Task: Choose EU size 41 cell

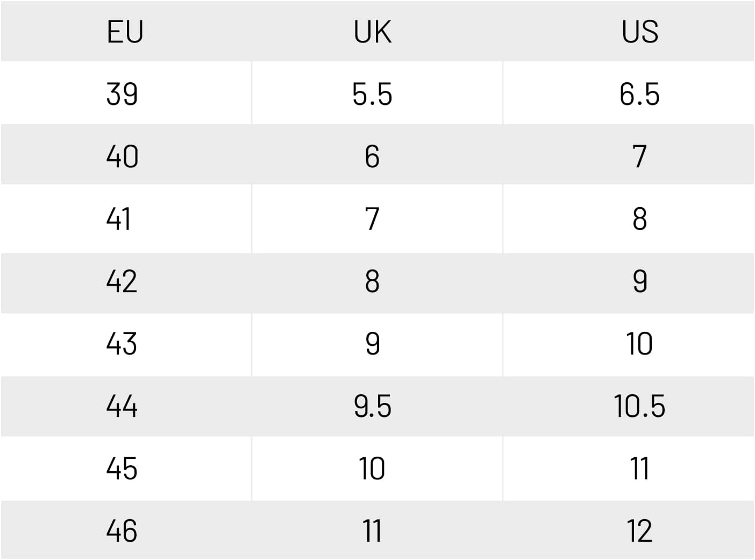Action: [119, 219]
